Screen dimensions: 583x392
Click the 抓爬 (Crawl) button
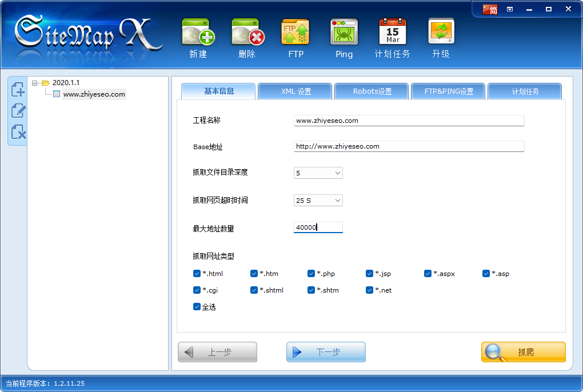524,352
